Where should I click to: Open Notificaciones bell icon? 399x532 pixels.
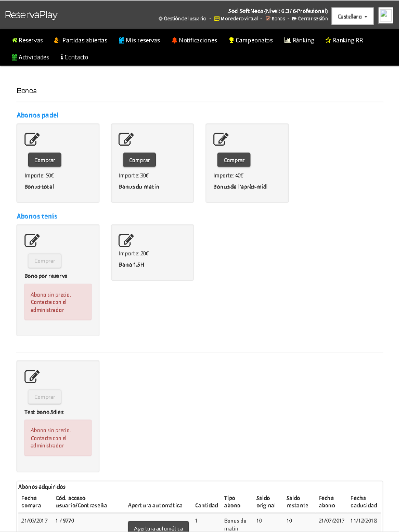[x=175, y=40]
